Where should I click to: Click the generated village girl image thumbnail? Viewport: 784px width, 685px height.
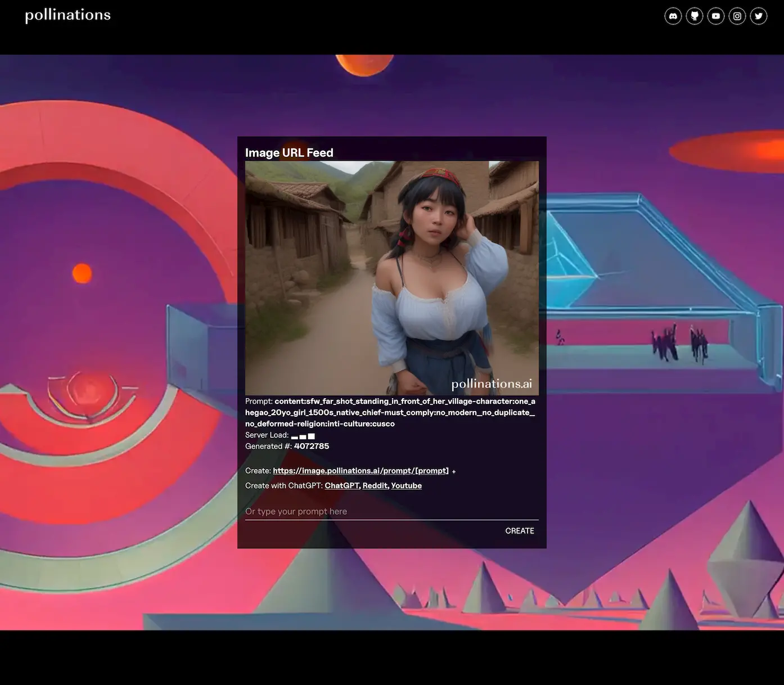[x=391, y=277]
